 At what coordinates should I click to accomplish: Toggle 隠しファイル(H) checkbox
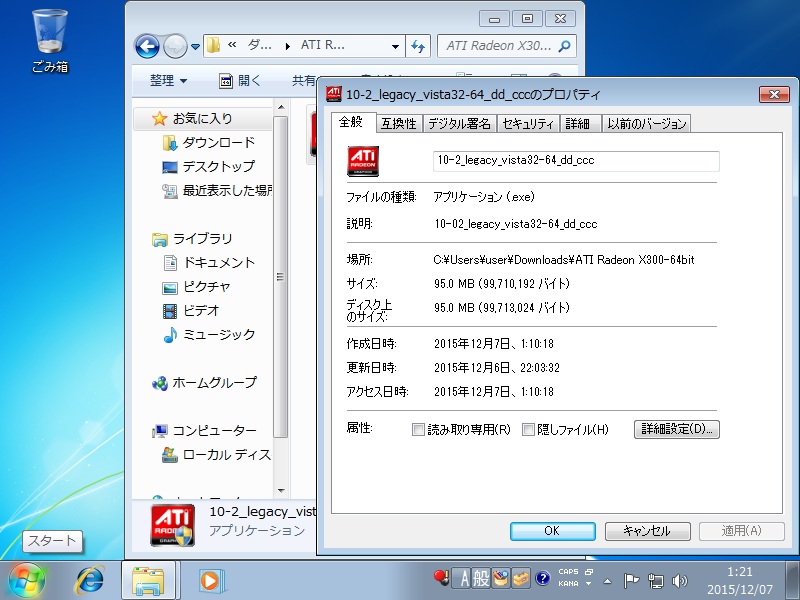[528, 430]
